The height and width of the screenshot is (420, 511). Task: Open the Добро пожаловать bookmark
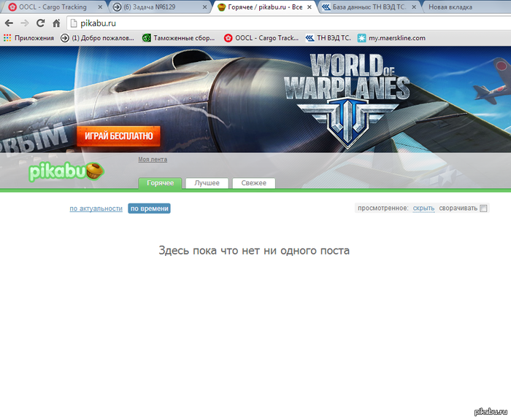tap(97, 38)
